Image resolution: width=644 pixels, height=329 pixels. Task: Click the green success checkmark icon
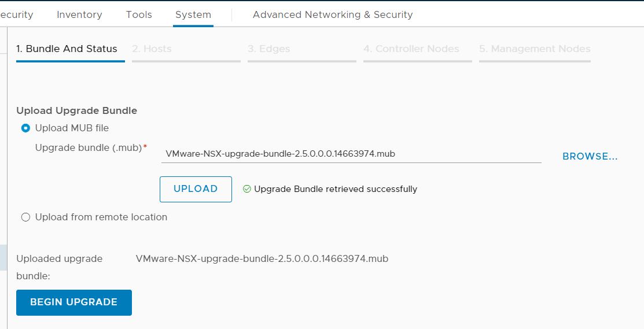(247, 189)
